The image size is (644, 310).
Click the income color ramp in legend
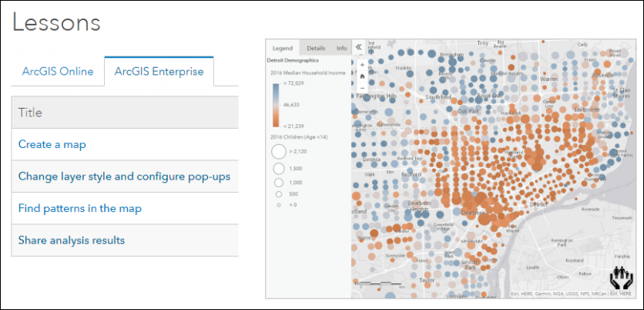point(276,104)
